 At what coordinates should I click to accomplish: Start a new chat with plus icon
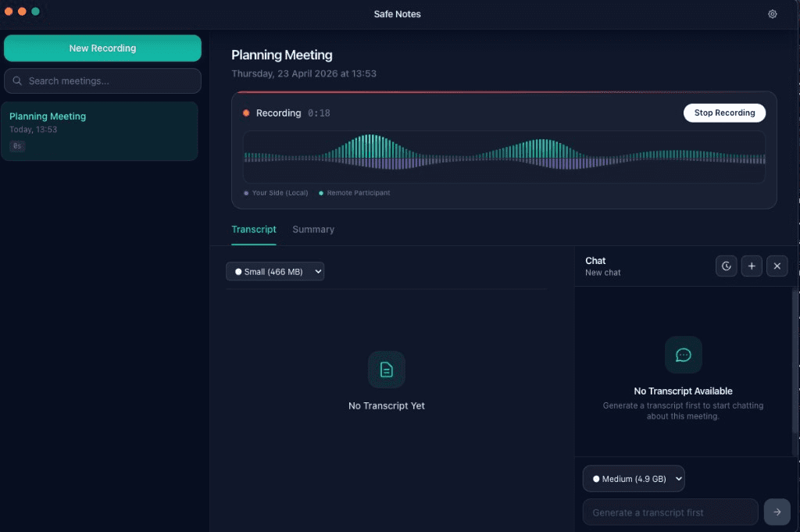pos(752,266)
